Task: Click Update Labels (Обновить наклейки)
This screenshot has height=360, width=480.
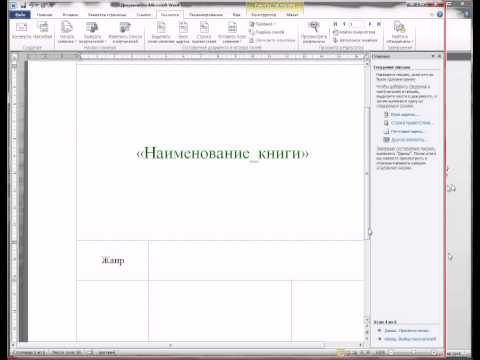Action: [272, 40]
